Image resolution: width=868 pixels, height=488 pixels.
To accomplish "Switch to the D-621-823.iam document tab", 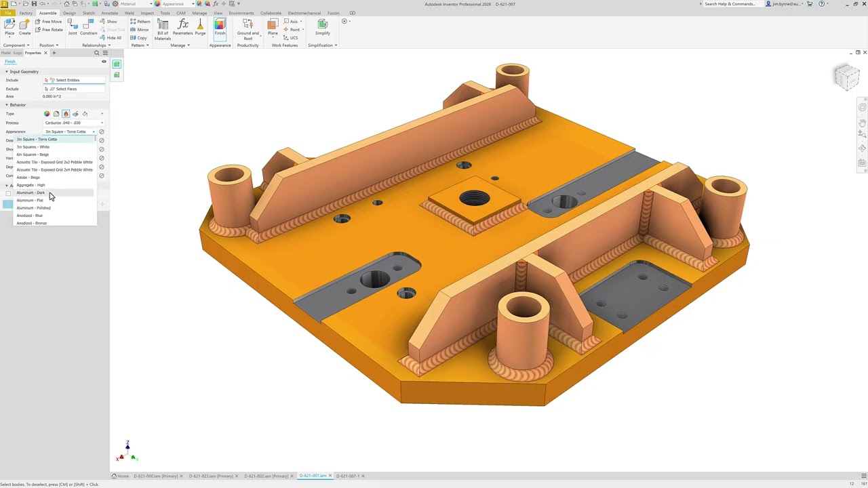I will (211, 476).
